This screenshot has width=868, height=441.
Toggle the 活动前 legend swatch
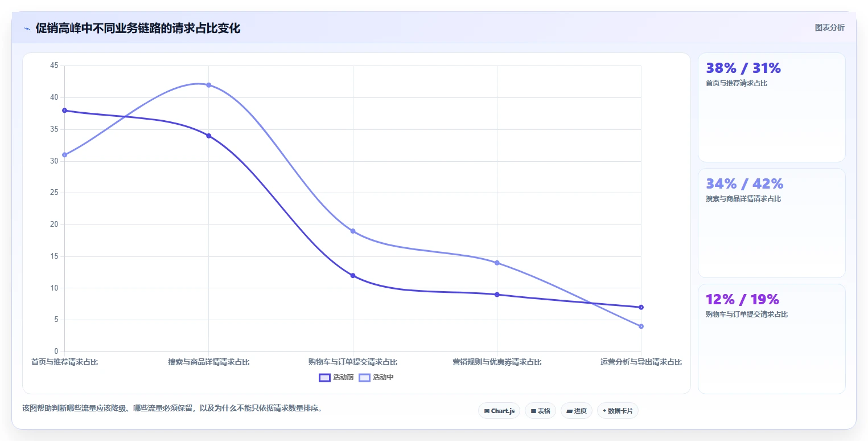pyautogui.click(x=324, y=377)
